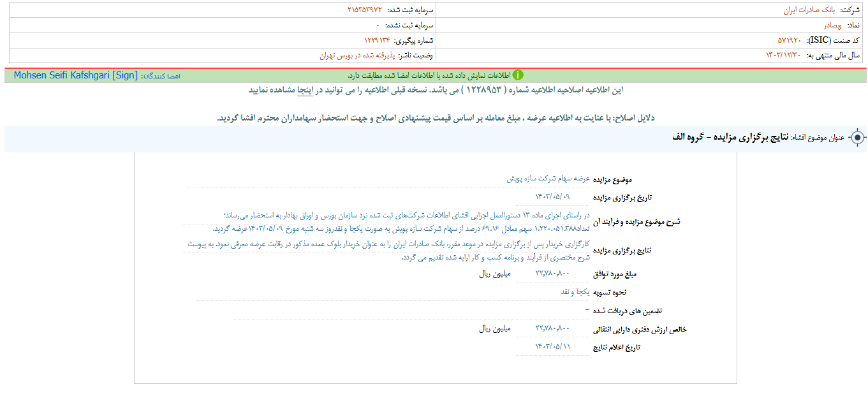This screenshot has height=396, width=868.
Task: Click the auction date field 1403/05/09
Action: 552,197
